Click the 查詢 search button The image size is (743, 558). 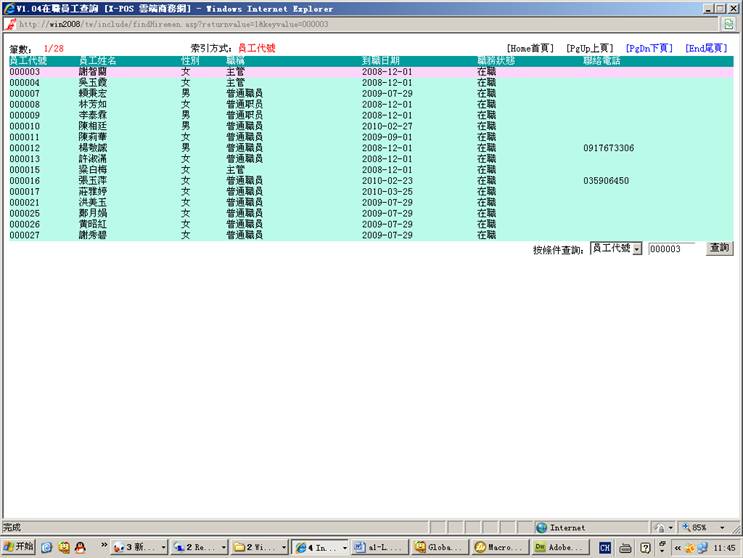tap(719, 248)
